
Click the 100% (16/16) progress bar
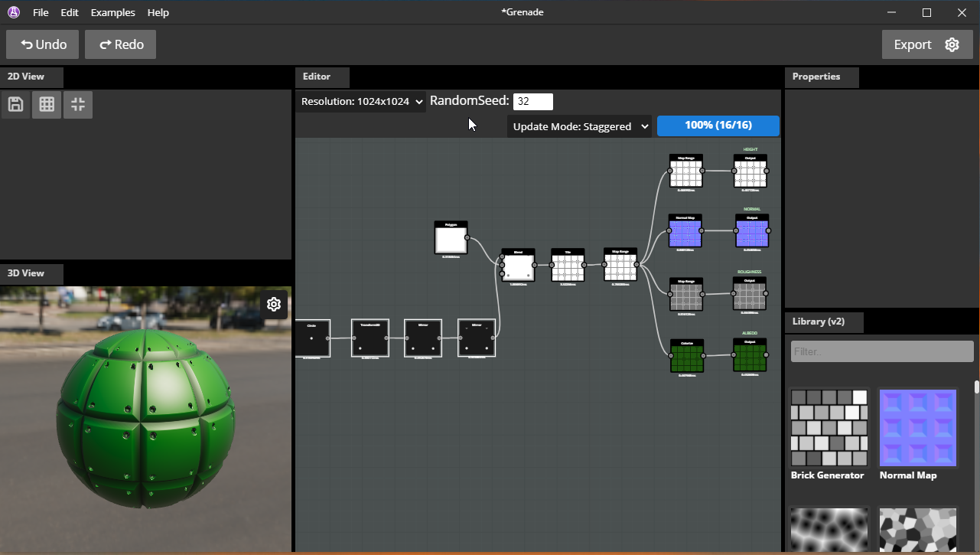pos(718,126)
